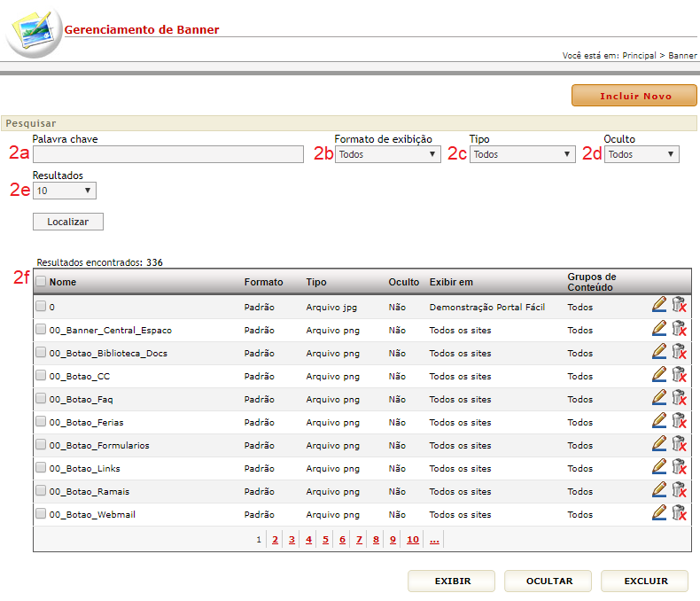The width and height of the screenshot is (700, 601).
Task: Delete 00_Banner_Central_Espaco trash icon
Action: (679, 329)
